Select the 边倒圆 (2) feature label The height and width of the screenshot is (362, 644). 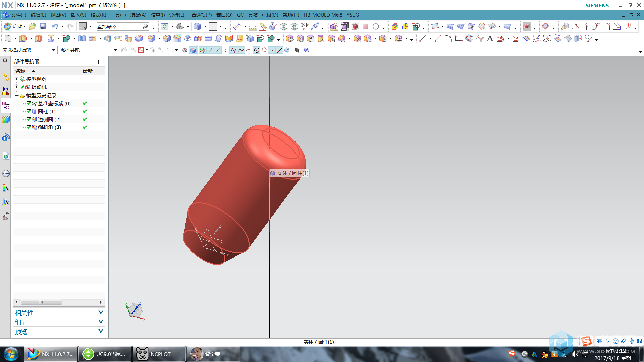click(x=49, y=119)
